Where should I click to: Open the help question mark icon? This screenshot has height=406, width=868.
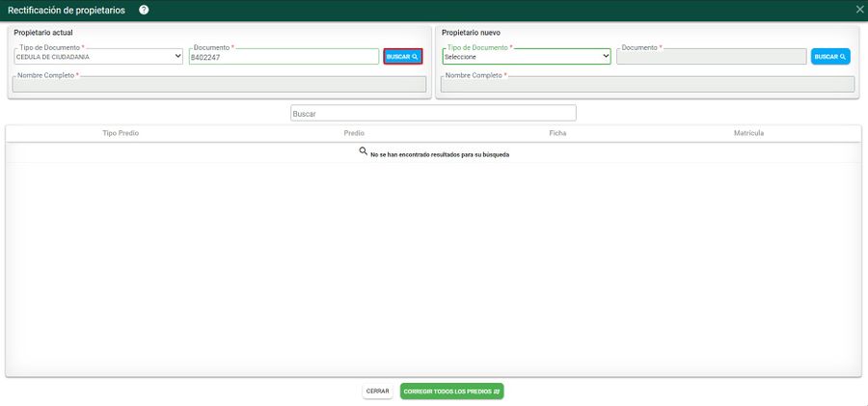pyautogui.click(x=144, y=10)
